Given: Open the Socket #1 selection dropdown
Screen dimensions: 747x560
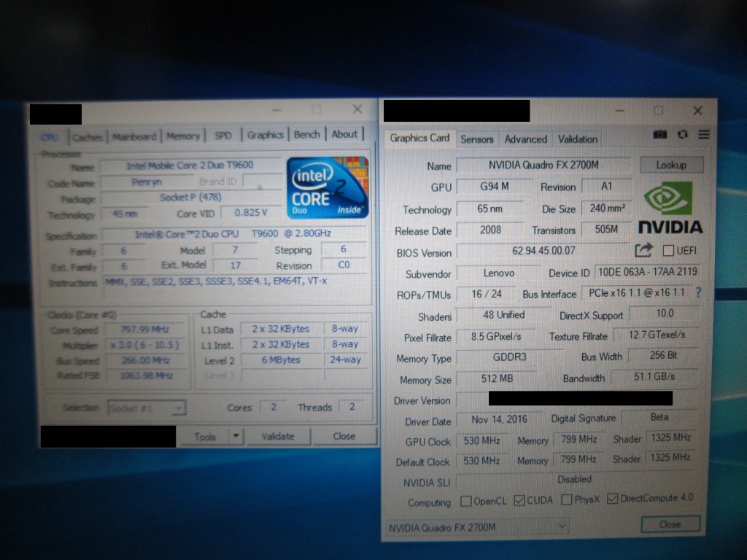Looking at the screenshot, I should 146,408.
